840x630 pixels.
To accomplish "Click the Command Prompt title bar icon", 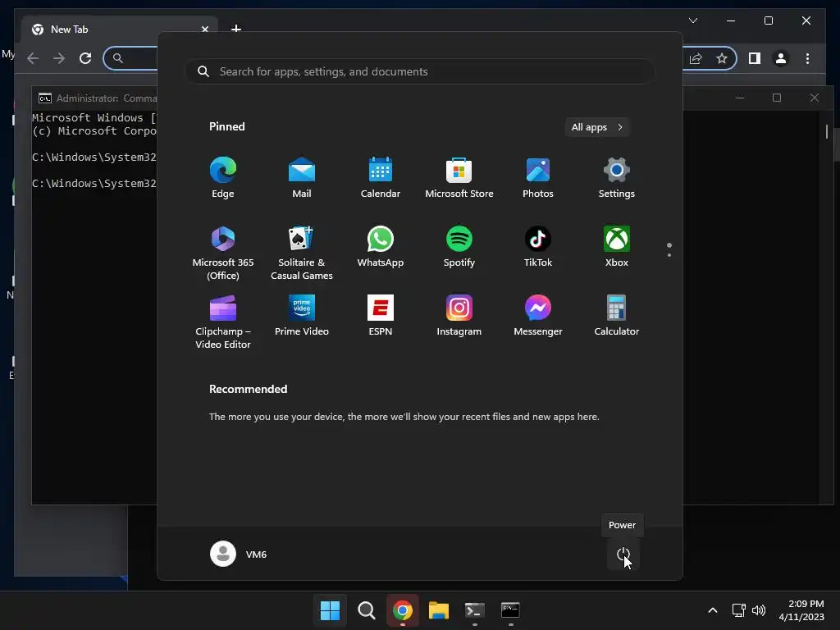I will [45, 98].
